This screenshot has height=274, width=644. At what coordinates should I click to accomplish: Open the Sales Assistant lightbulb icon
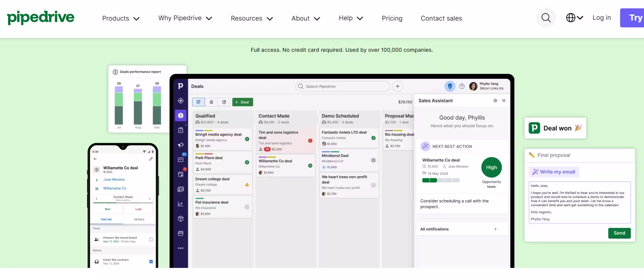[450, 86]
